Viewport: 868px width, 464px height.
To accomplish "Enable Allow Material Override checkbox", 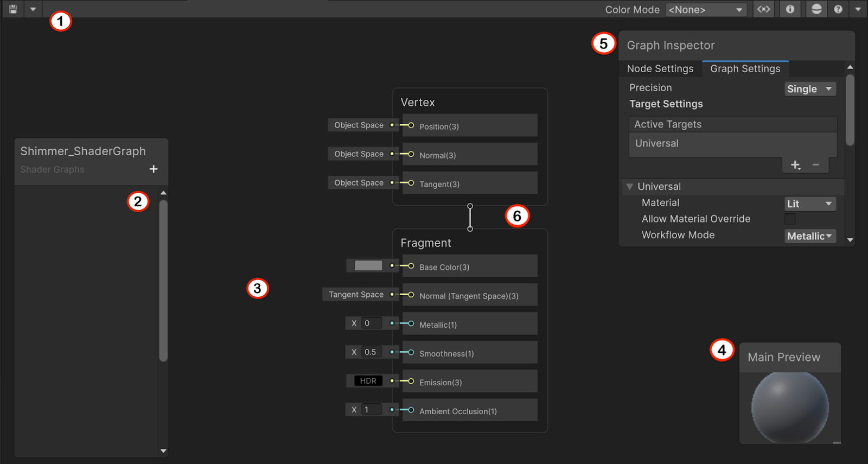I will (x=790, y=219).
